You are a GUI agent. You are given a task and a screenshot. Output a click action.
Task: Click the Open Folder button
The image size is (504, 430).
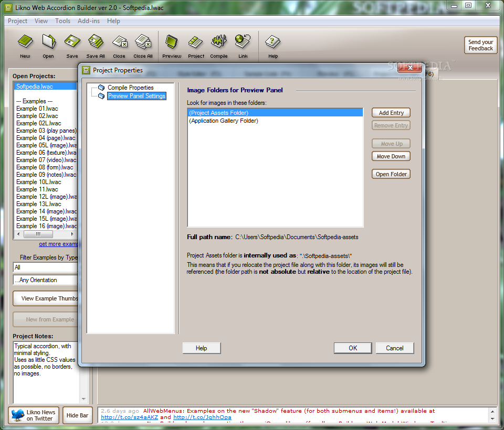[x=391, y=174]
